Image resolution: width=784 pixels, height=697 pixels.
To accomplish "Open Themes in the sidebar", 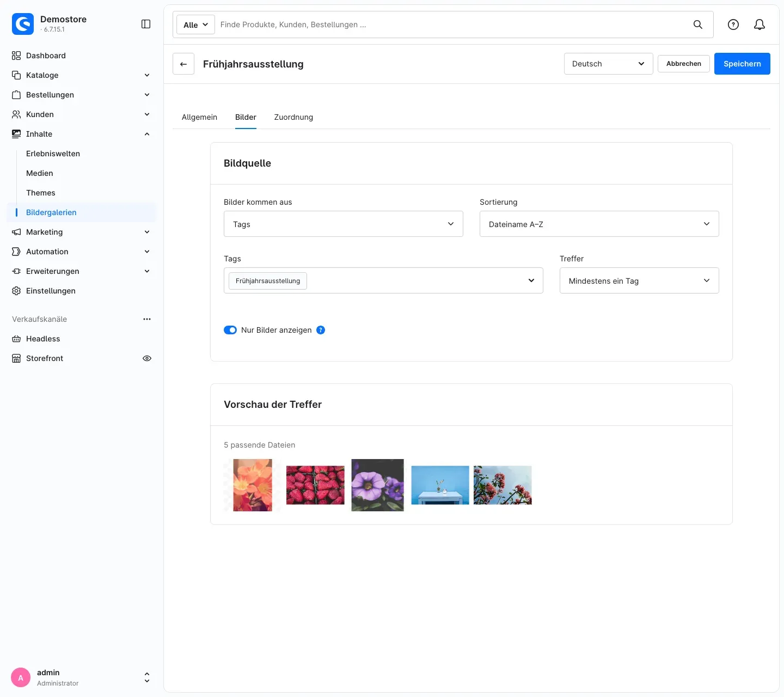I will coord(41,193).
